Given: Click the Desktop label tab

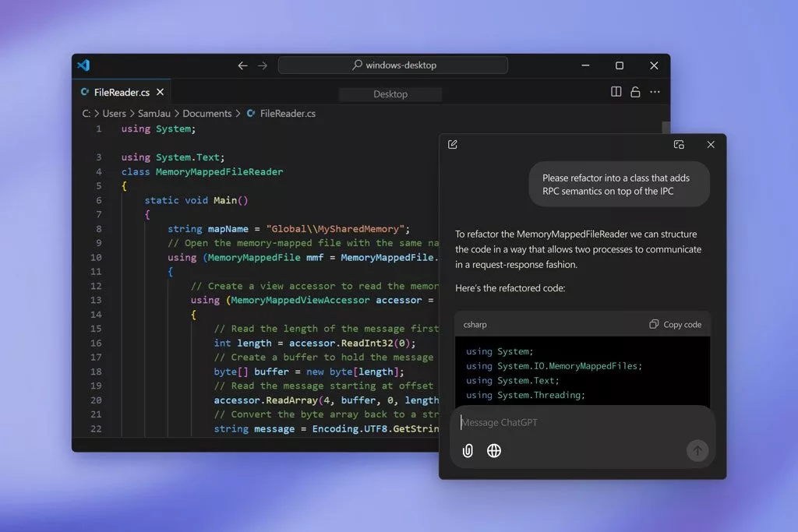Looking at the screenshot, I should [x=390, y=94].
